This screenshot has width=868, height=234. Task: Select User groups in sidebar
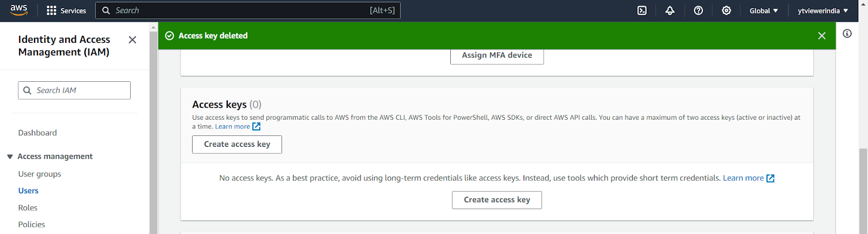40,174
